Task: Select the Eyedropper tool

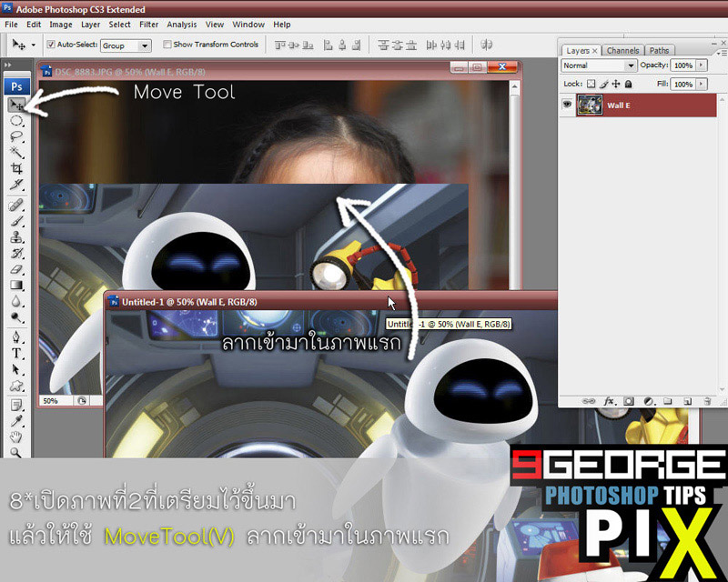Action: 16,421
